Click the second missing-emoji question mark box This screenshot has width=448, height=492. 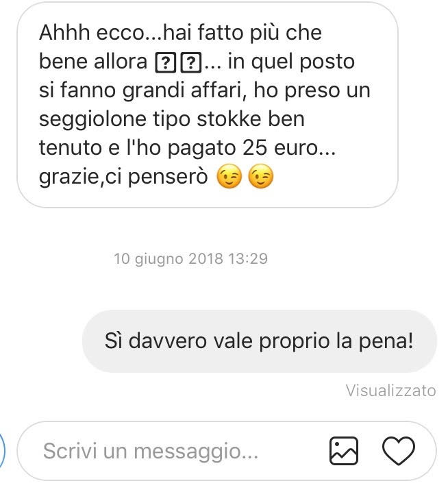(190, 63)
